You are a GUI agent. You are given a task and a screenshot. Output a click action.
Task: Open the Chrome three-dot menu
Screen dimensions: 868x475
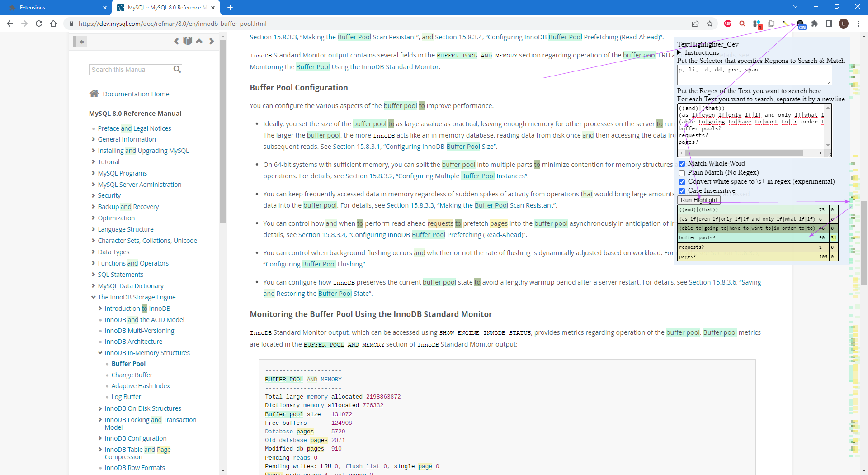[x=858, y=24]
